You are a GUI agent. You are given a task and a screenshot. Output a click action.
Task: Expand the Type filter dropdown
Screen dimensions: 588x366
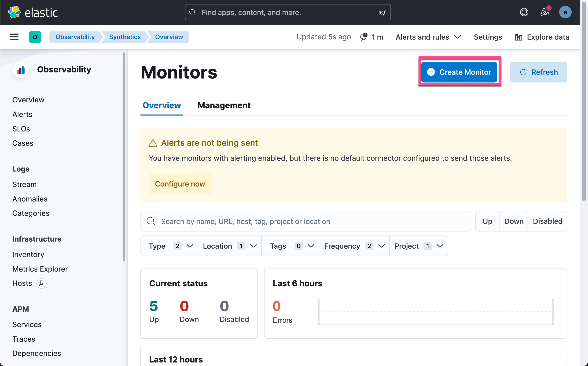coord(169,246)
